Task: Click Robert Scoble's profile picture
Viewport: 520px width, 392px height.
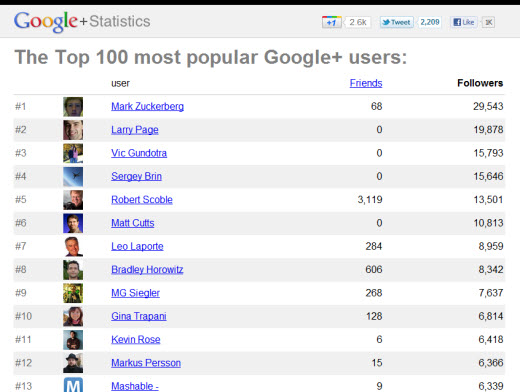Action: [73, 200]
